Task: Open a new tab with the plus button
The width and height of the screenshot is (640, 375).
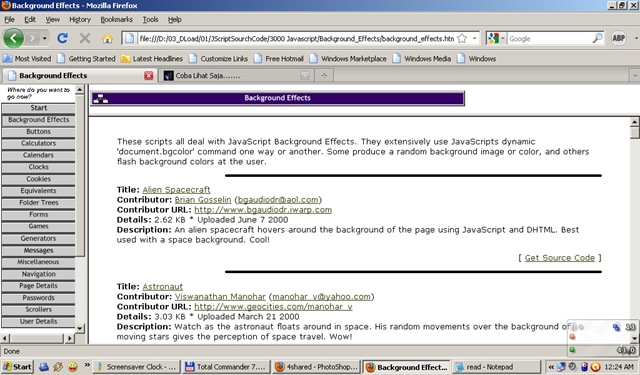Action: (324, 75)
